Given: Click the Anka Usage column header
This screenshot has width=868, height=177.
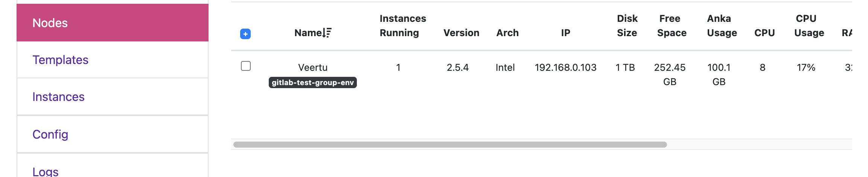Looking at the screenshot, I should point(722,26).
